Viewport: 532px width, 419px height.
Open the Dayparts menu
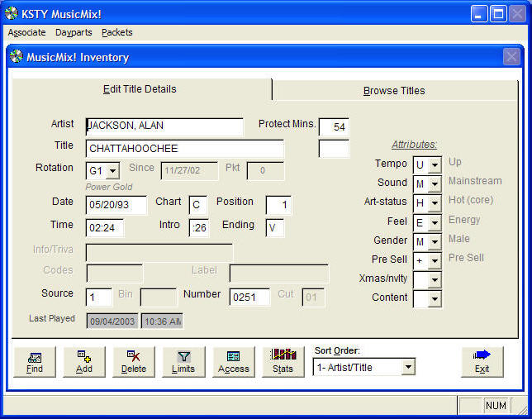[x=74, y=32]
